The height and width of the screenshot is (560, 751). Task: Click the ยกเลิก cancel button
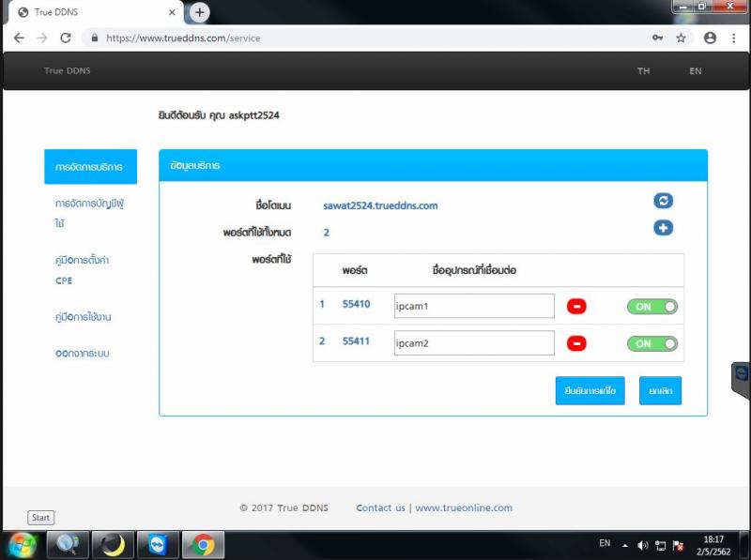[x=661, y=390]
